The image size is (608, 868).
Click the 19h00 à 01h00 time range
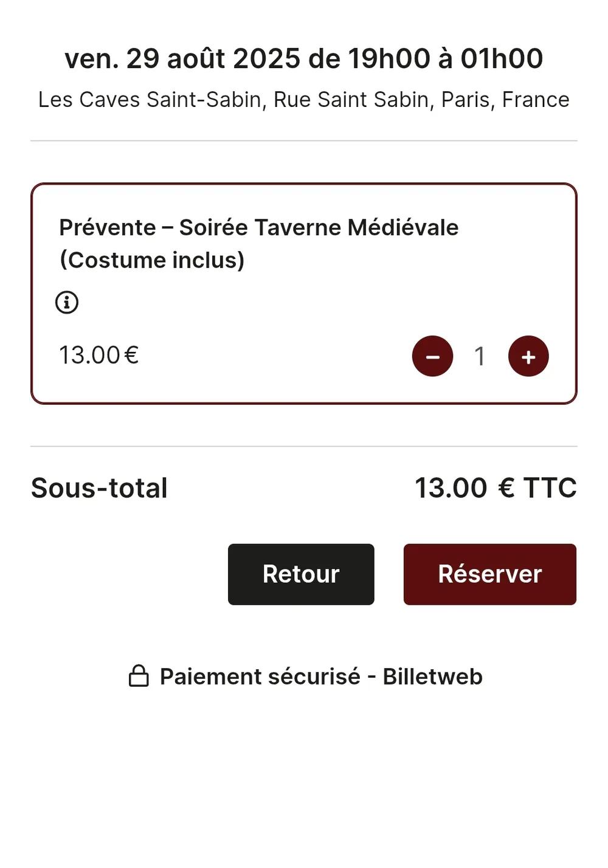click(x=445, y=59)
